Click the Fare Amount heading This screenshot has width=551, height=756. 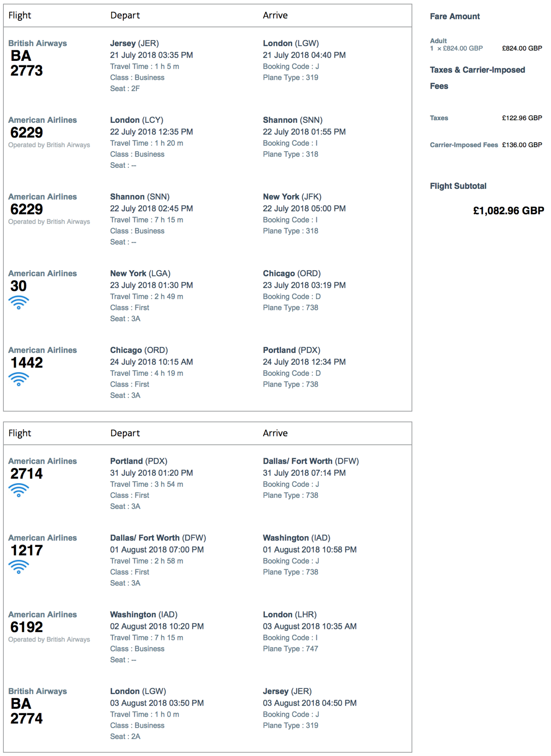click(x=455, y=16)
